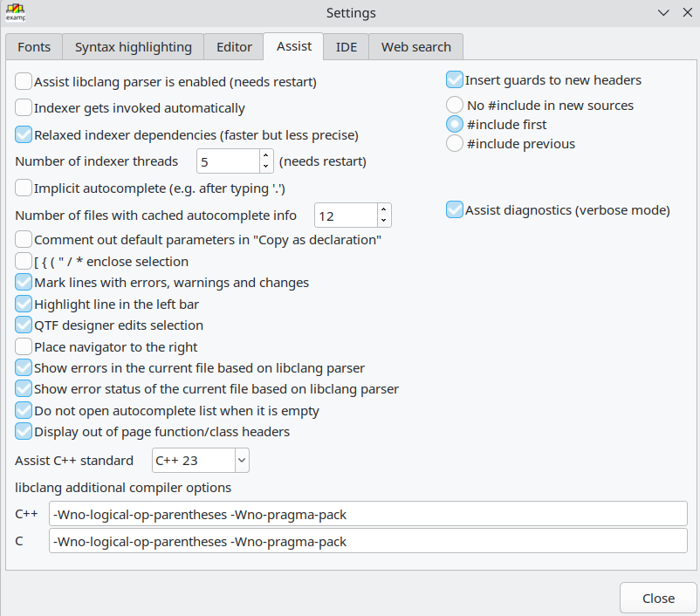Increase the number of indexer threads

pos(266,155)
